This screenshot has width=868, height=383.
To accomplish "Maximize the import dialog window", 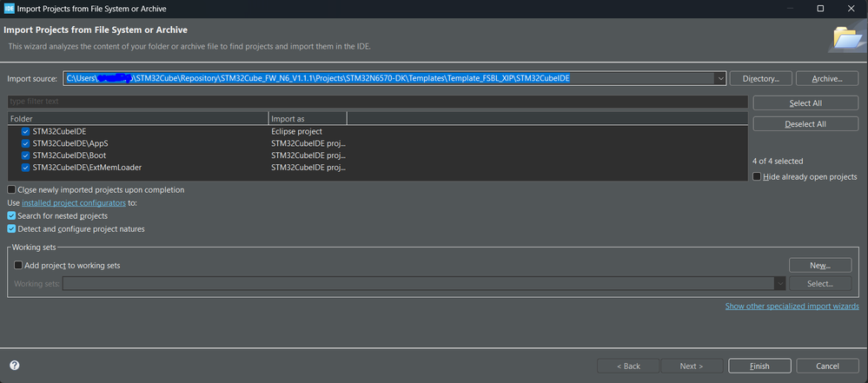I will click(x=818, y=8).
